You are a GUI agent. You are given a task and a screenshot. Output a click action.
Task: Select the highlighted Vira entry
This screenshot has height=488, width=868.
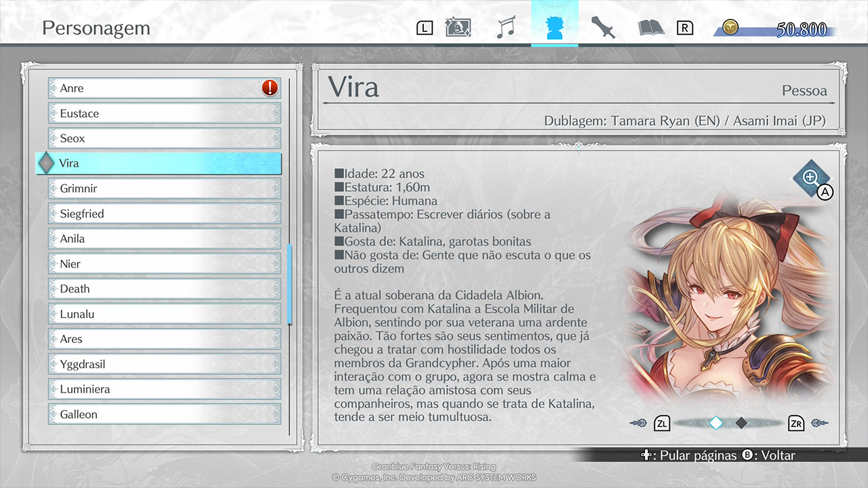[159, 163]
